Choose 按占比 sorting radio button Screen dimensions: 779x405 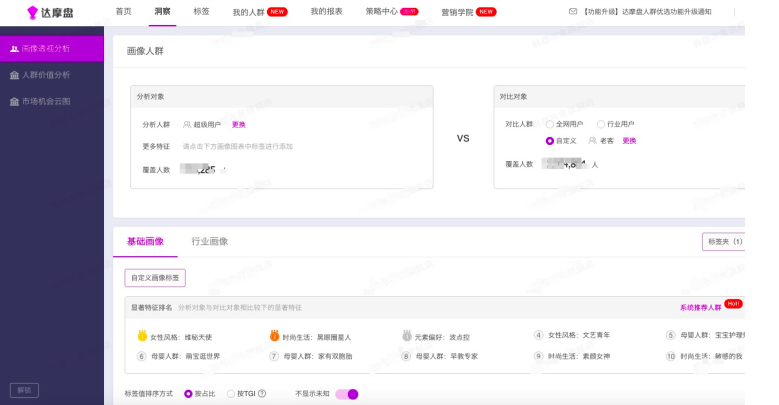(x=188, y=394)
